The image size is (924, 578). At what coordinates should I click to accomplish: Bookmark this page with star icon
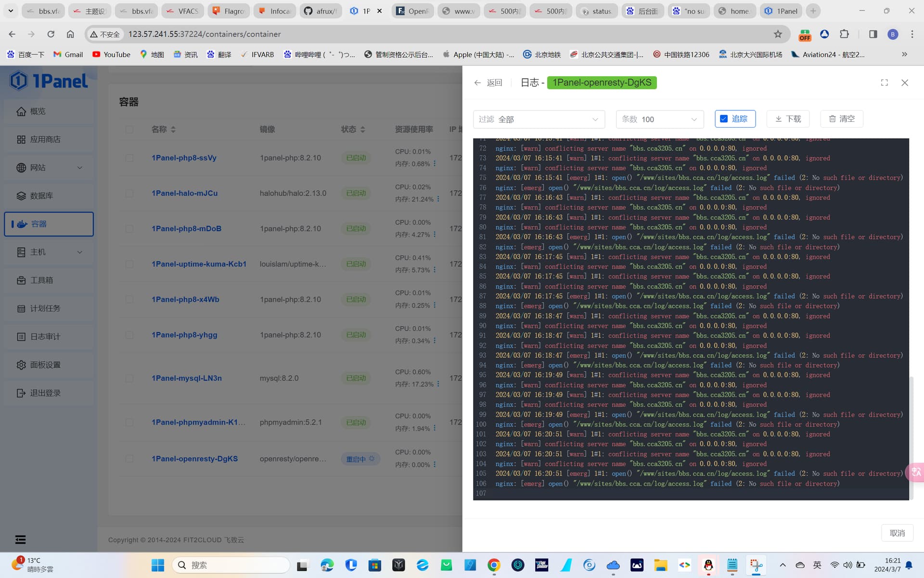point(778,34)
